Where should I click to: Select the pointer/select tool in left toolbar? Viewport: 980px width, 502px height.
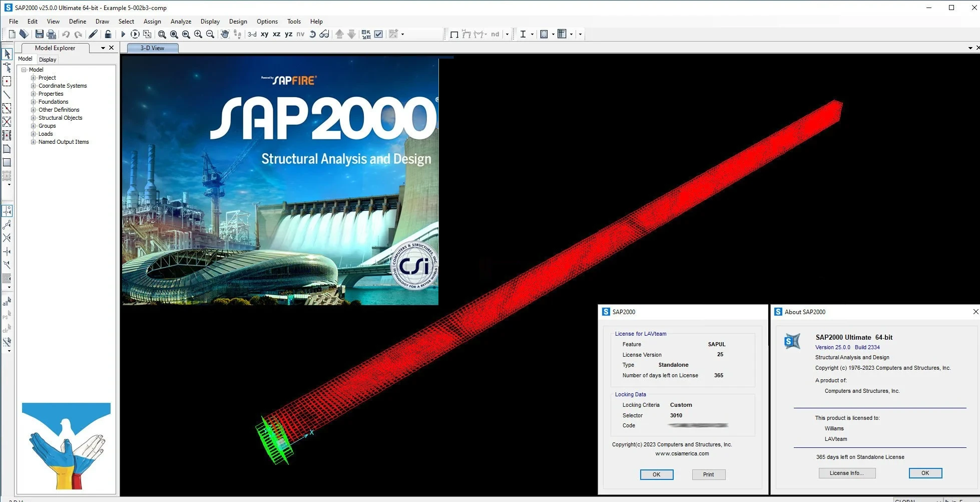pyautogui.click(x=8, y=54)
